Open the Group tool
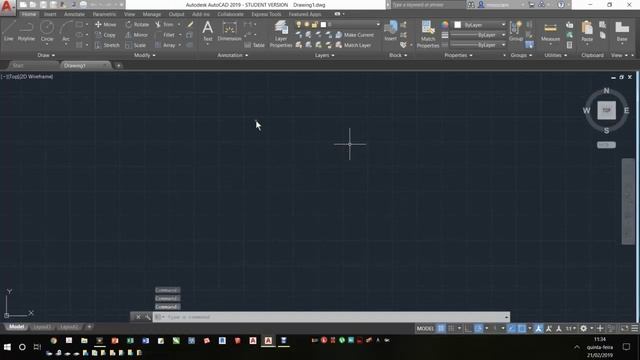The image size is (640, 360). click(516, 31)
